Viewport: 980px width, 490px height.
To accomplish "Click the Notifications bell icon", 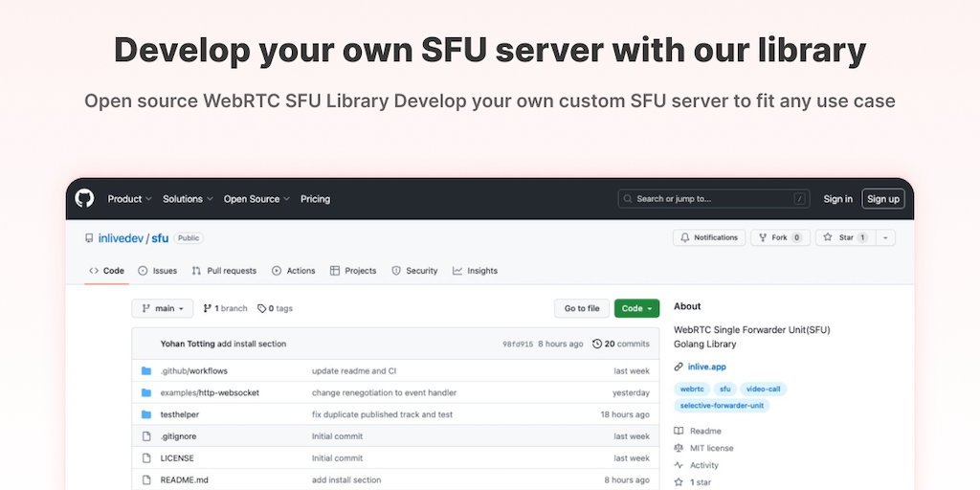I will tap(684, 237).
